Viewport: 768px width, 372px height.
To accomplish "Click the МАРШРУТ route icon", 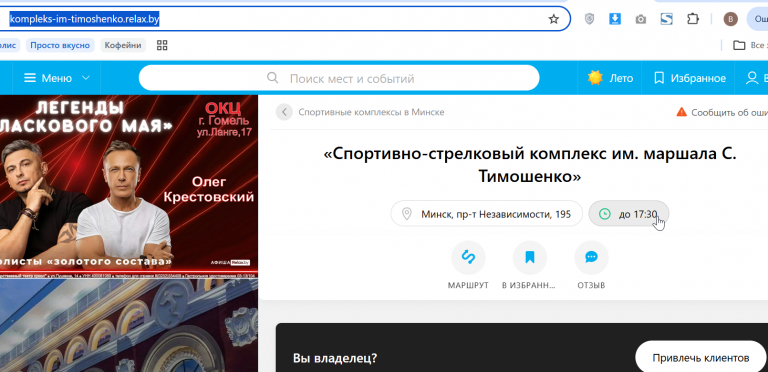I will [468, 257].
